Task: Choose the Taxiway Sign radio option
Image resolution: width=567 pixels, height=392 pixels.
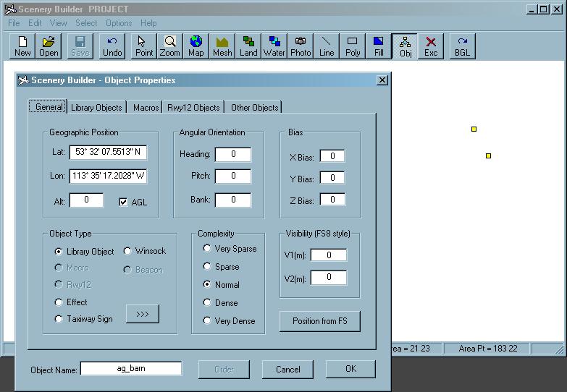Action: [x=59, y=319]
